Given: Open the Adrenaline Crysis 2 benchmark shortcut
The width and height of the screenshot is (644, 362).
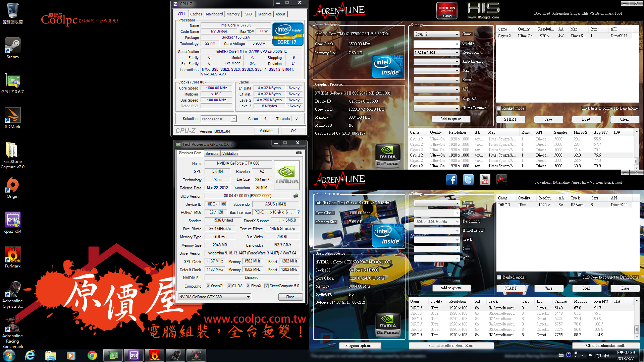Looking at the screenshot, I should (x=13, y=295).
